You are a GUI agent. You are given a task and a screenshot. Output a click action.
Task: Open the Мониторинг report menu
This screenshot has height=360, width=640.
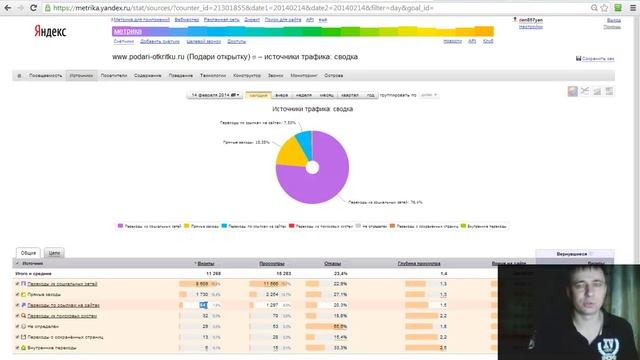(304, 76)
